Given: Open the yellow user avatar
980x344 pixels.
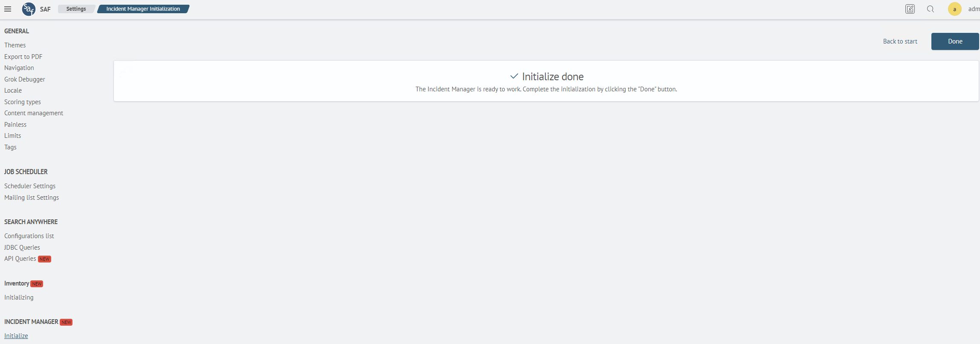Looking at the screenshot, I should pos(954,9).
